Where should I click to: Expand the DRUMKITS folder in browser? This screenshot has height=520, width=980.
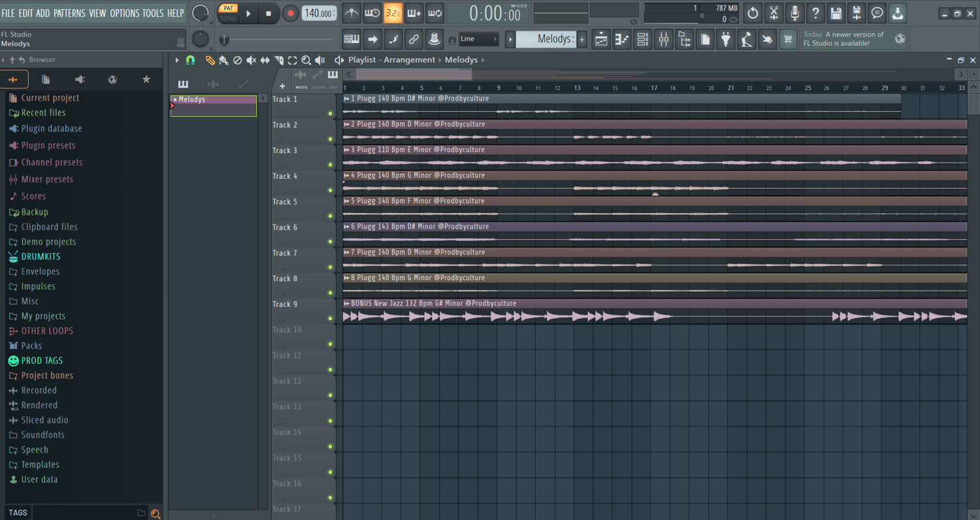(x=41, y=257)
